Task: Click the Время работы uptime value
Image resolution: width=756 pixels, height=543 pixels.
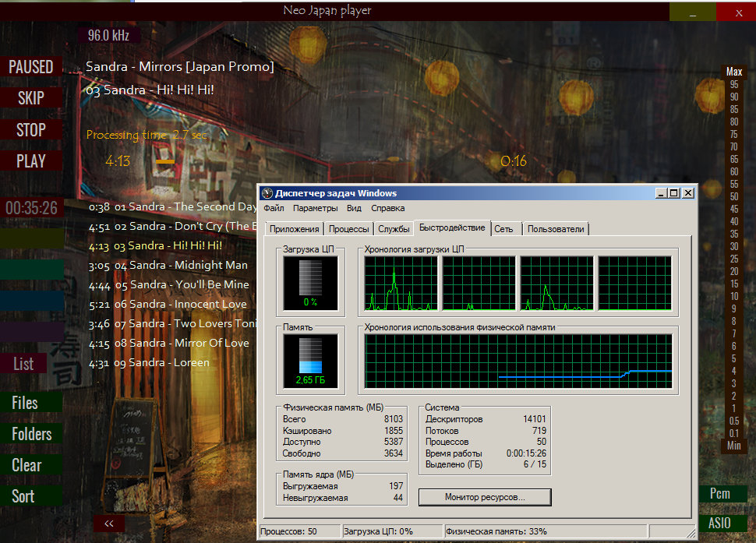Action: [526, 453]
